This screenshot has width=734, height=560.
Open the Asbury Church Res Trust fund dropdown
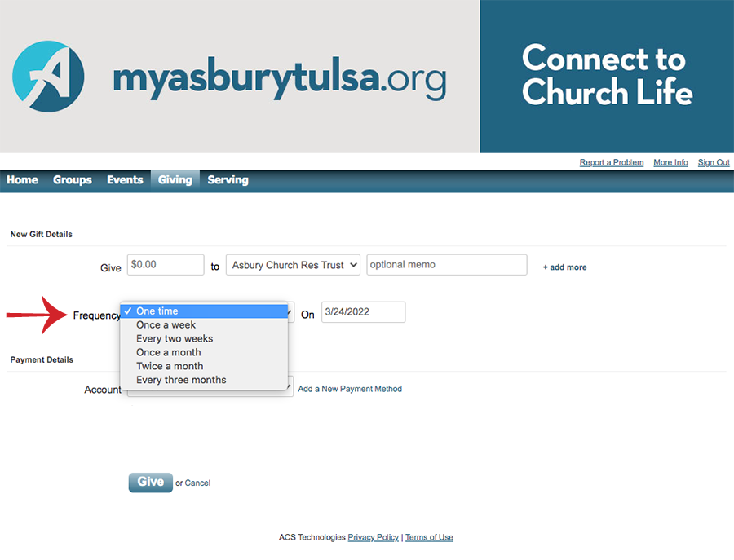(293, 265)
